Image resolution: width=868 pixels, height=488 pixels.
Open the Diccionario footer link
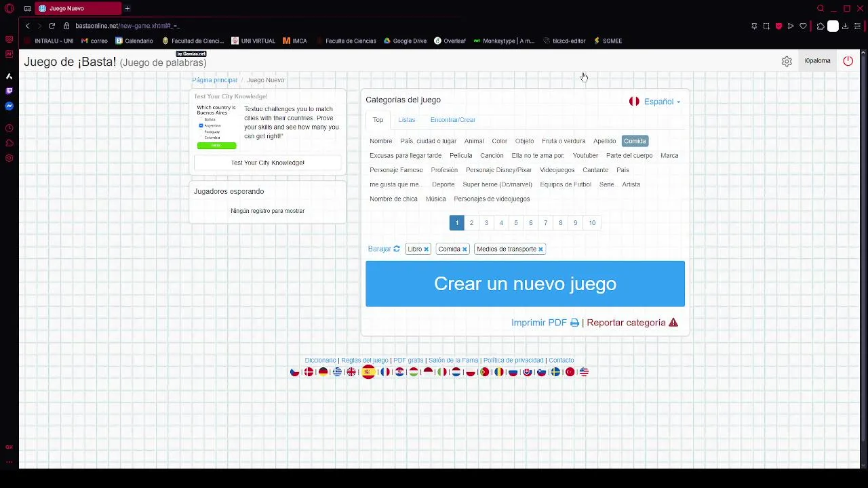(x=320, y=361)
